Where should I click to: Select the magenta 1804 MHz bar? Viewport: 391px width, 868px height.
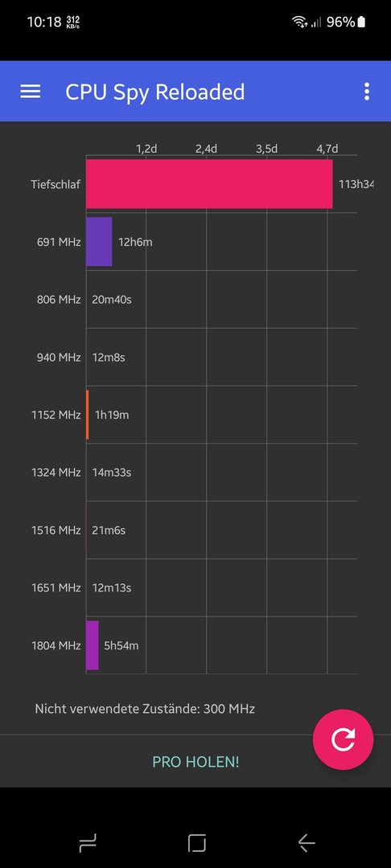(93, 645)
